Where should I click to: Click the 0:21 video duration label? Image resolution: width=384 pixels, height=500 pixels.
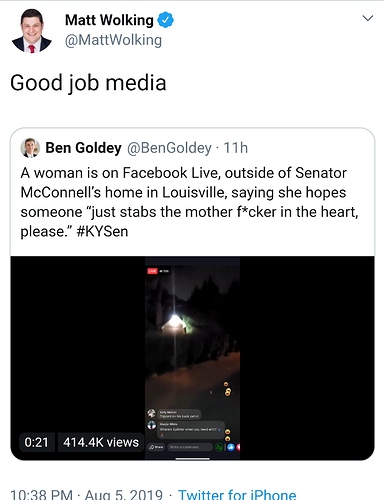[36, 442]
